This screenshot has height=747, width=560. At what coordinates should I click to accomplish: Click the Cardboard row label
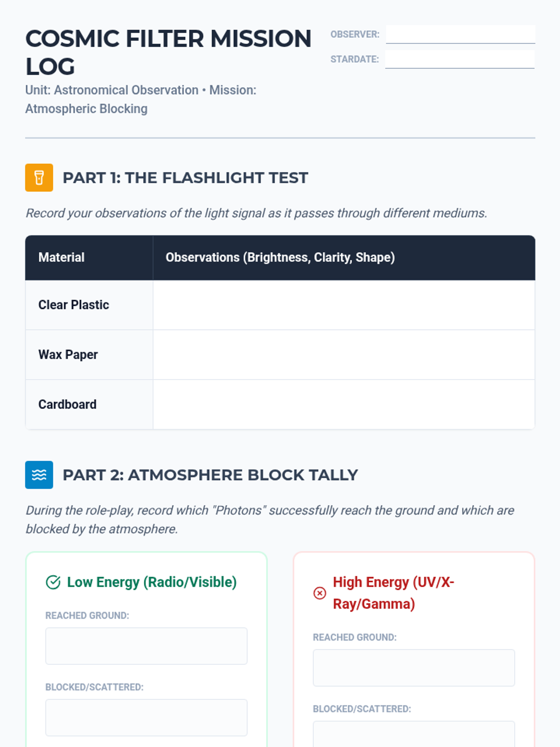pos(68,404)
